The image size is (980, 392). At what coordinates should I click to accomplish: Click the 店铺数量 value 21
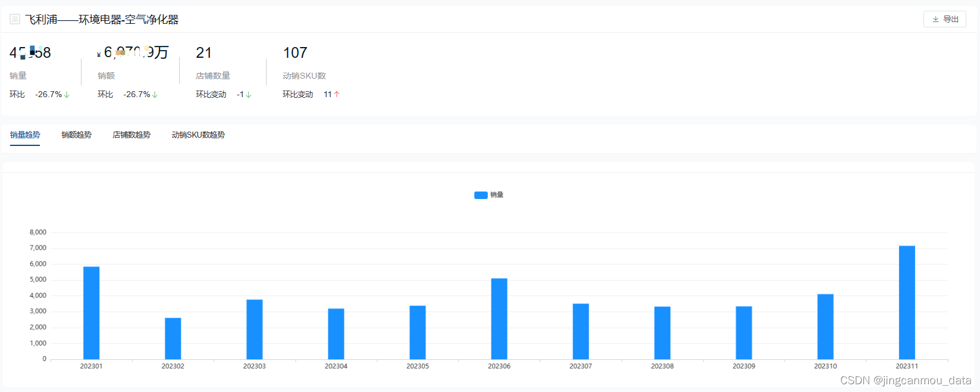pyautogui.click(x=203, y=53)
